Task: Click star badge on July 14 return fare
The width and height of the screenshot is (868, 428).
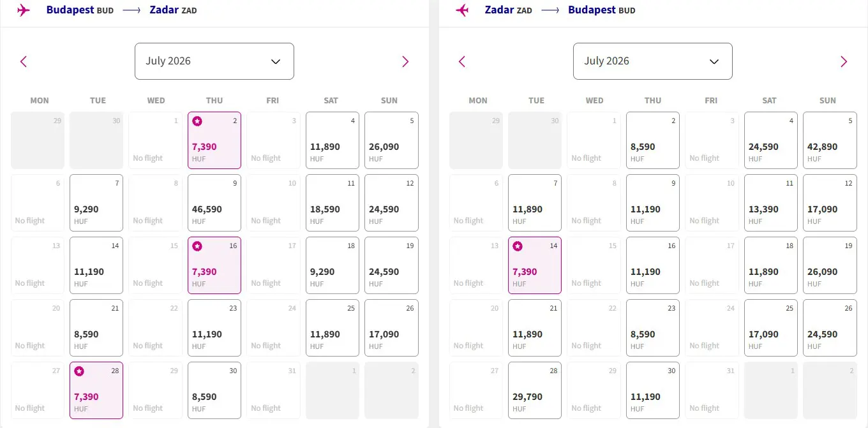Action: coord(518,246)
